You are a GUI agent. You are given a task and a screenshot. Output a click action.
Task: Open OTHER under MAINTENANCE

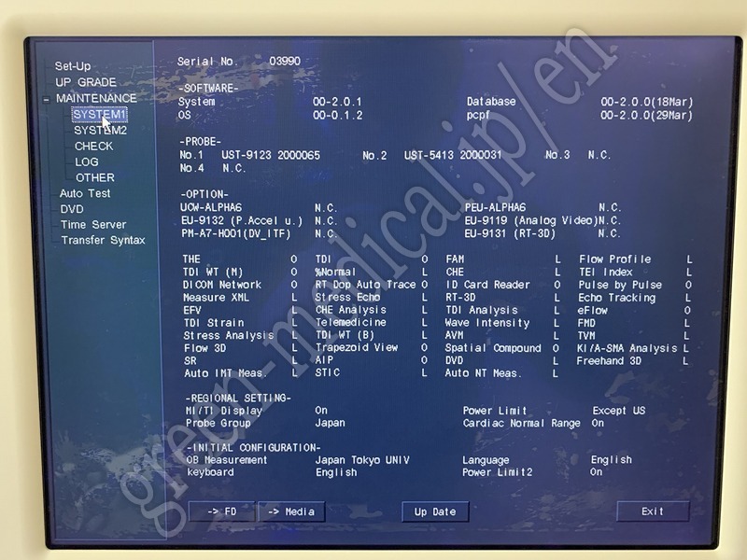coord(95,177)
